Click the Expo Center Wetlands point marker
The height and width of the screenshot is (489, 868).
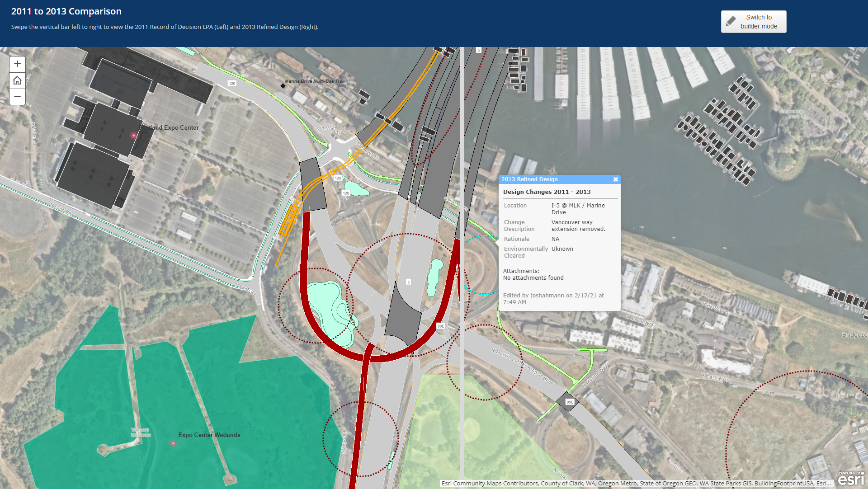[x=173, y=443]
